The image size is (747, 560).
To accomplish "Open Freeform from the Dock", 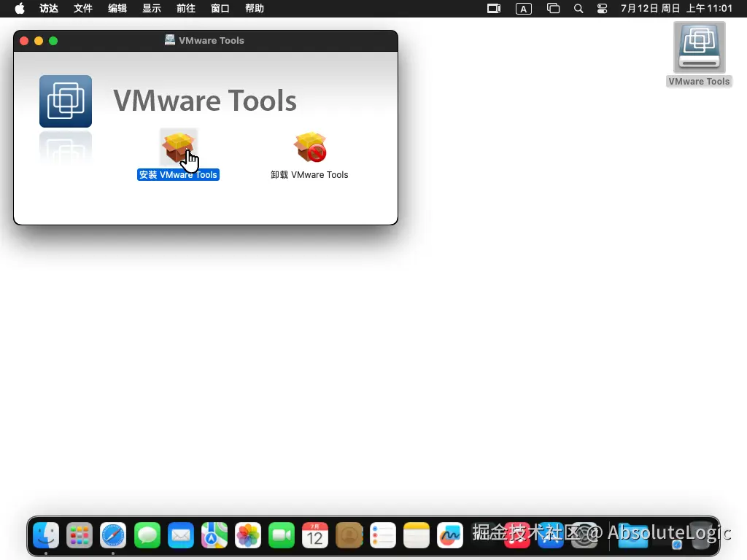I will pos(449,535).
